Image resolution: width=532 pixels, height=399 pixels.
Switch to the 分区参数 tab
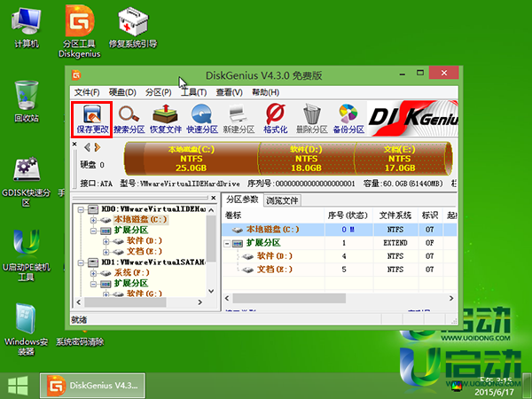(242, 199)
